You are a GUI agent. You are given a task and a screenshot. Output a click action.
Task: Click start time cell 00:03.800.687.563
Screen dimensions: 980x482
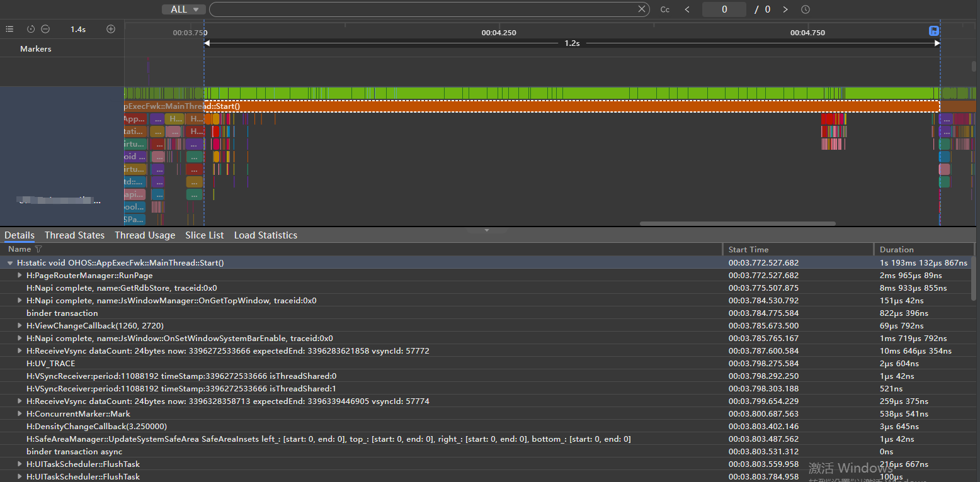coord(763,414)
